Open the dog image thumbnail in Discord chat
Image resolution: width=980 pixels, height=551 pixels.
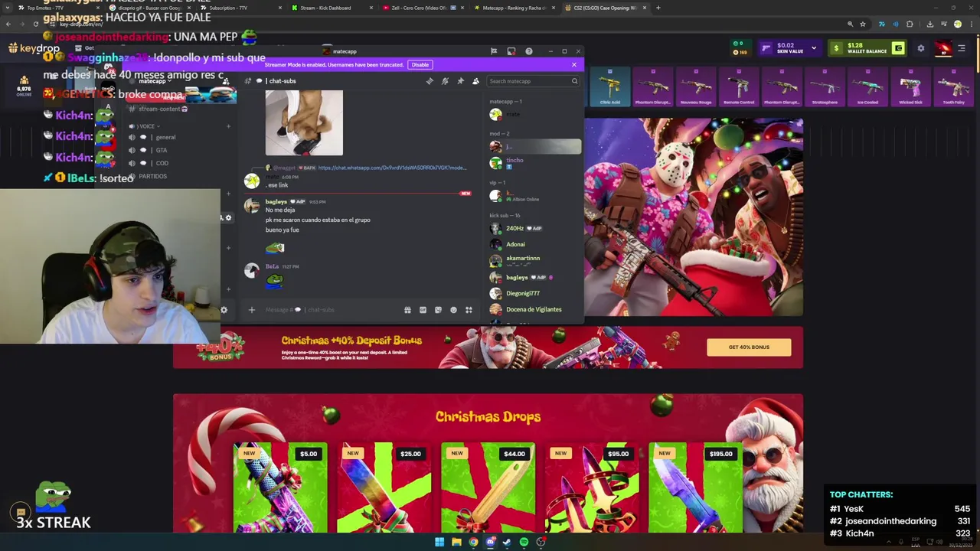pyautogui.click(x=304, y=122)
